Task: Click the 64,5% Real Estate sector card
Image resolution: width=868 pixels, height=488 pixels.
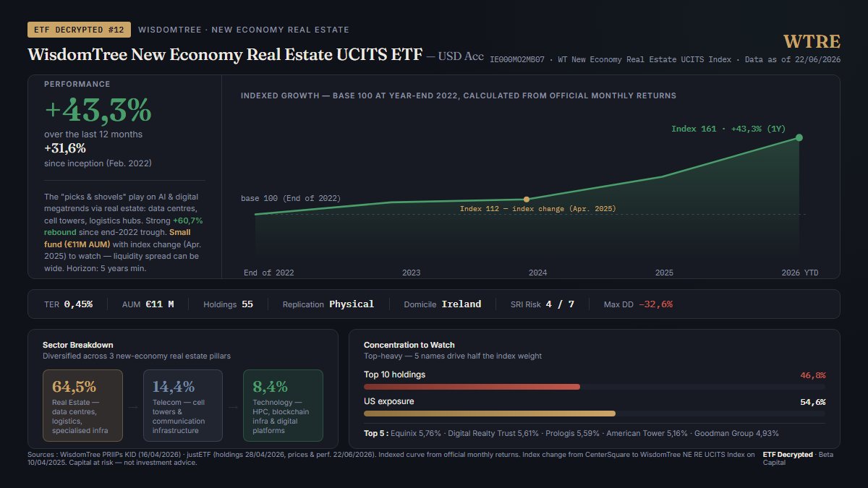Action: point(82,405)
